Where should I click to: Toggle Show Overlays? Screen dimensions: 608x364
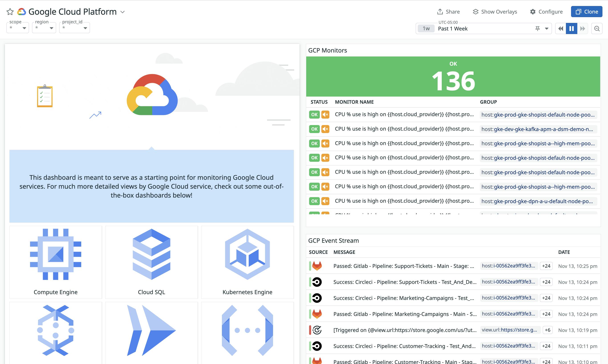pyautogui.click(x=495, y=12)
